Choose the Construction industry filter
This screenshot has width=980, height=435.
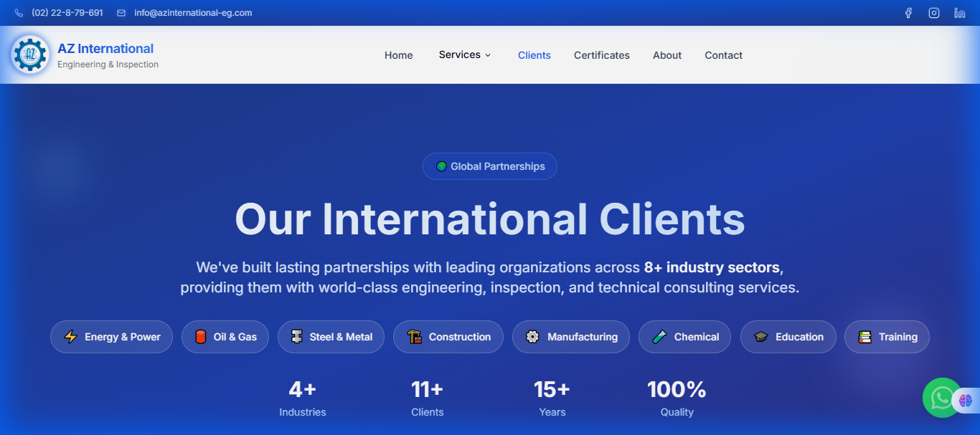click(448, 336)
